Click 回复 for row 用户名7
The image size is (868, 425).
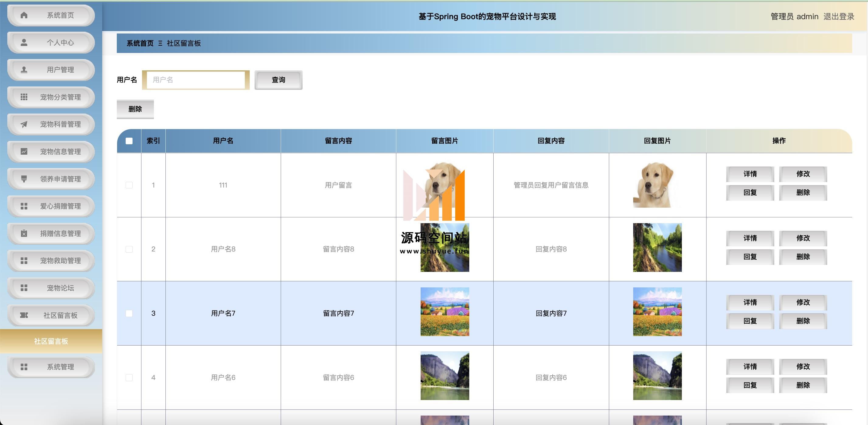coord(750,321)
